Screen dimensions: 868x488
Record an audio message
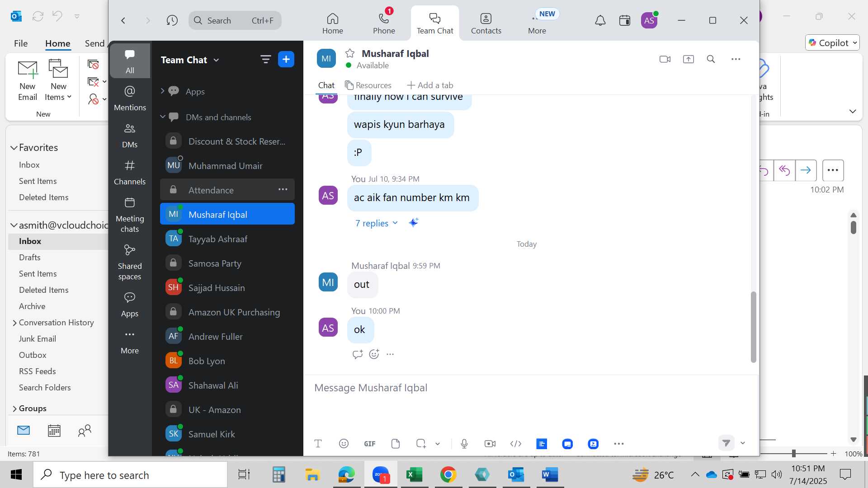[x=464, y=444]
